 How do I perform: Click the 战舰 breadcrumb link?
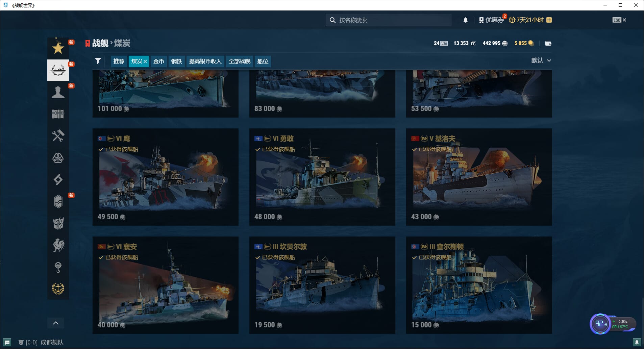coord(100,43)
